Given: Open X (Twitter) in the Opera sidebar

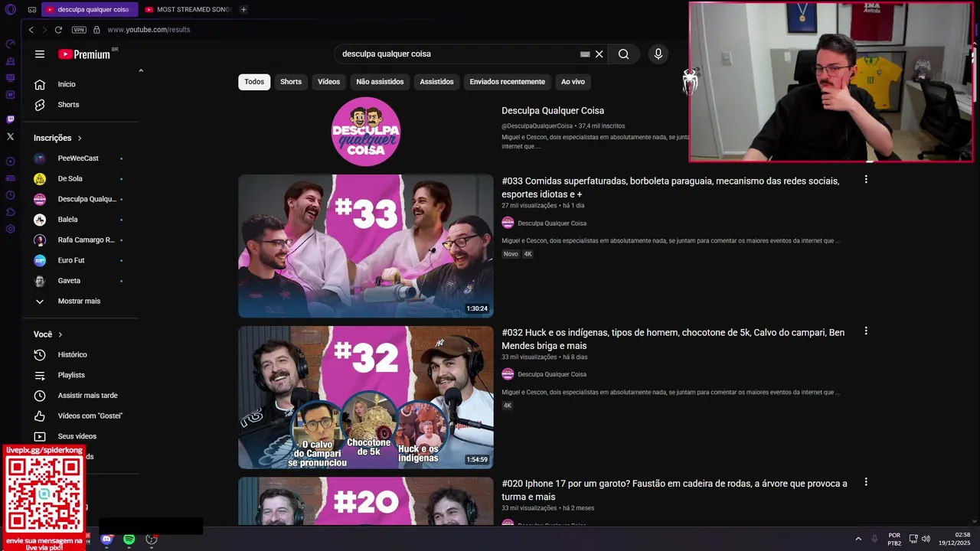Looking at the screenshot, I should 10,136.
